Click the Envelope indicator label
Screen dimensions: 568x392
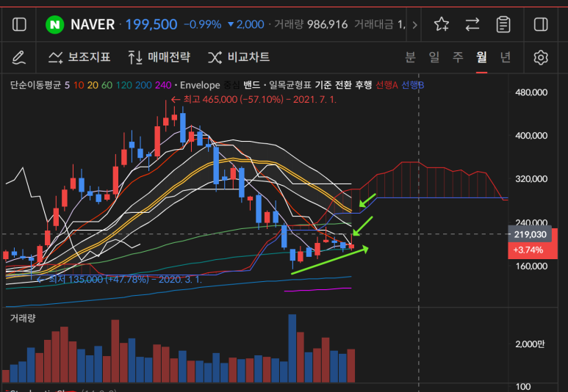pos(200,85)
